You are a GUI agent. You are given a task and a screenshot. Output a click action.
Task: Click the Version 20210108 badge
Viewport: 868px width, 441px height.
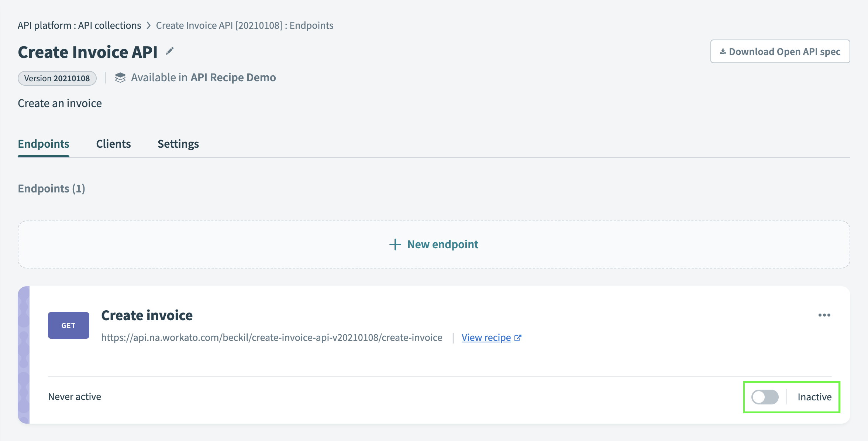click(56, 78)
